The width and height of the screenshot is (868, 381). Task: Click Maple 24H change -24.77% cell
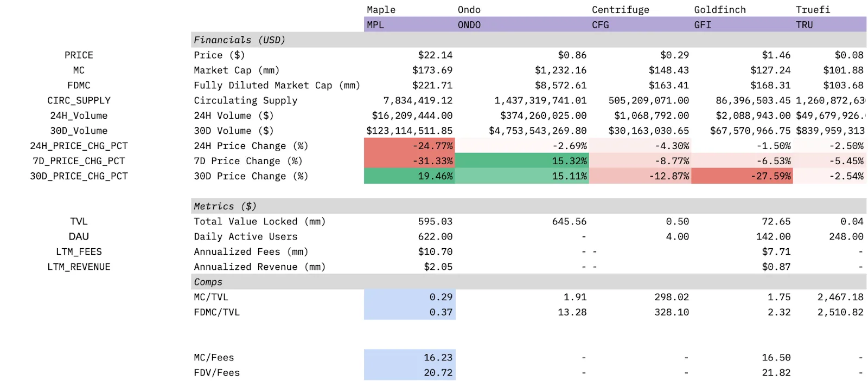[x=410, y=146]
